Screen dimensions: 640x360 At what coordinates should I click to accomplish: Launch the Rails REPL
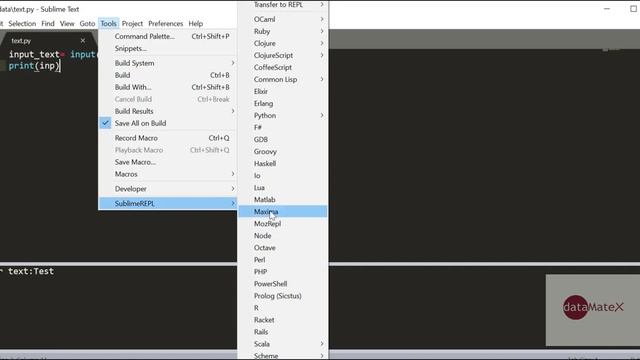pos(283,332)
